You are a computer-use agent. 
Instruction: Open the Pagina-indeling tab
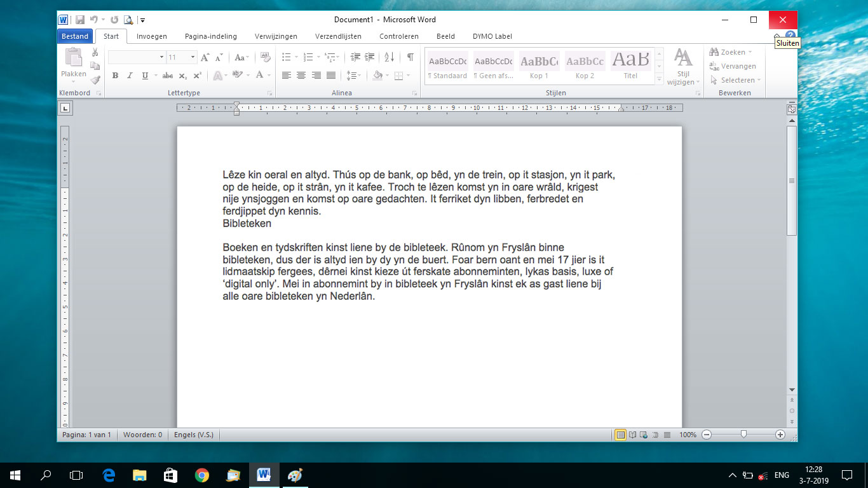point(211,36)
